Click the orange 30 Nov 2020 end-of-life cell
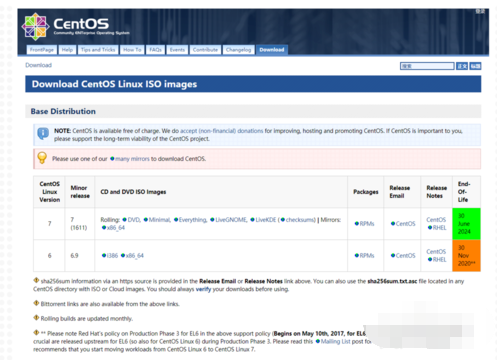 click(x=466, y=256)
